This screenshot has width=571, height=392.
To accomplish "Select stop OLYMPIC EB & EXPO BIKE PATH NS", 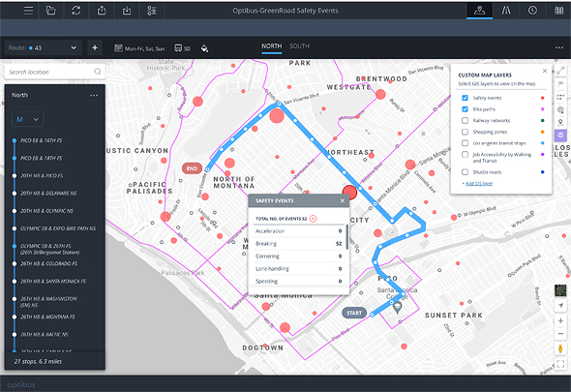I will pos(58,228).
